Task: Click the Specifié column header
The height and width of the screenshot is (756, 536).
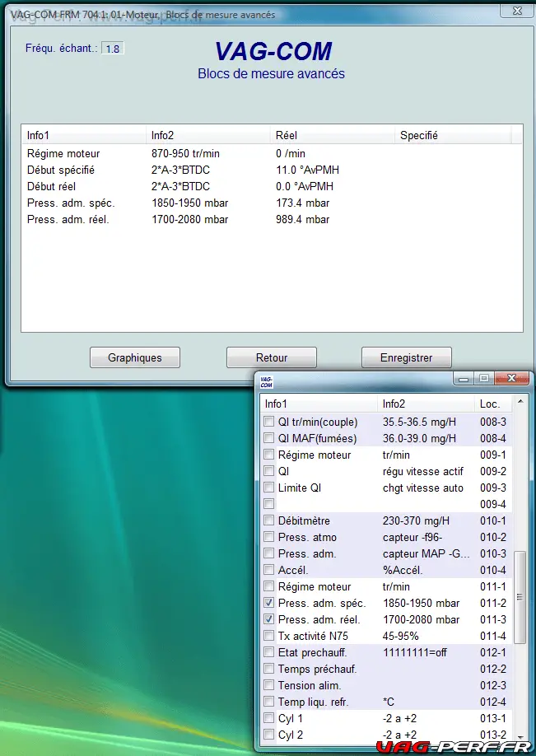Action: (453, 136)
